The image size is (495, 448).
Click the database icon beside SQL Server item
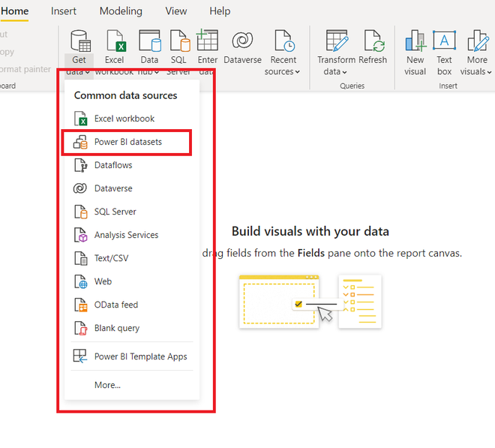coord(80,212)
